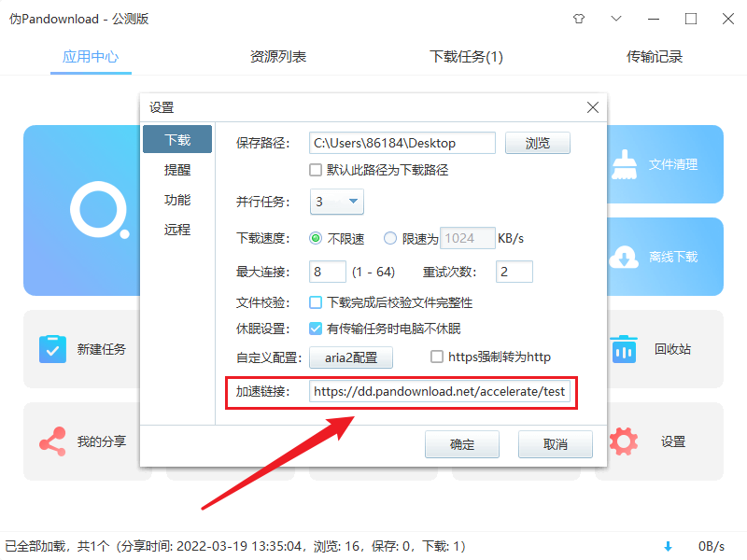Screen dimensions: 747x560
Task: Click the 确定 button
Action: coord(462,444)
